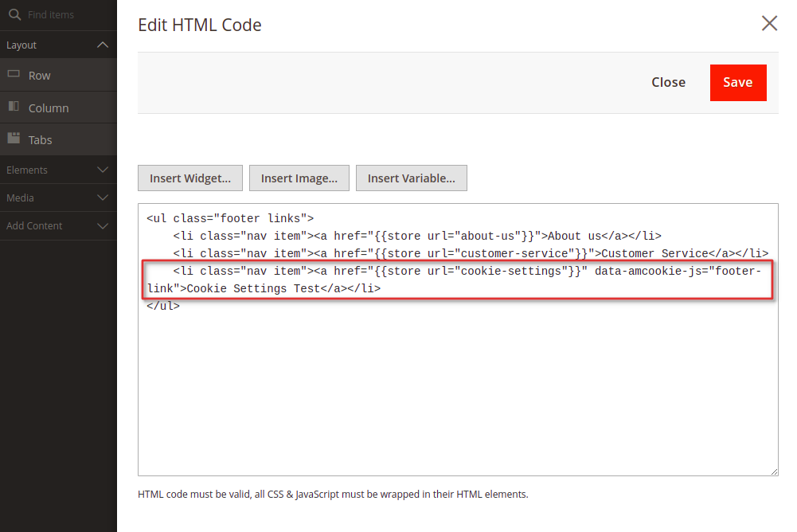Screen dimensions: 797x532
Task: Click the textarea resize handle corner
Action: 774,471
